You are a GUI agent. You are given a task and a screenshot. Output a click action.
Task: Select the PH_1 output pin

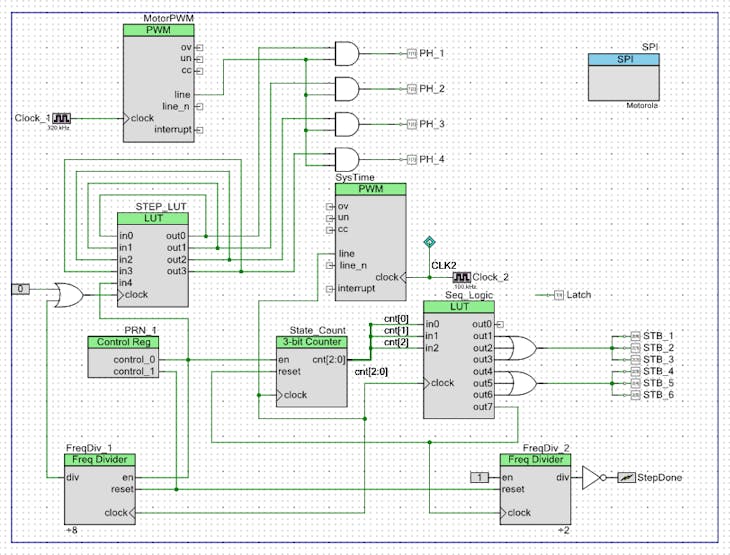pyautogui.click(x=412, y=54)
